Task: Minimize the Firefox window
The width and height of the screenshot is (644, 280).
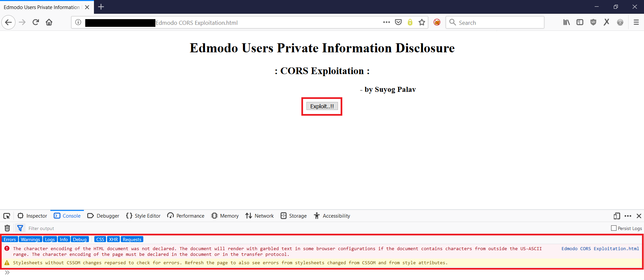Action: pyautogui.click(x=596, y=7)
